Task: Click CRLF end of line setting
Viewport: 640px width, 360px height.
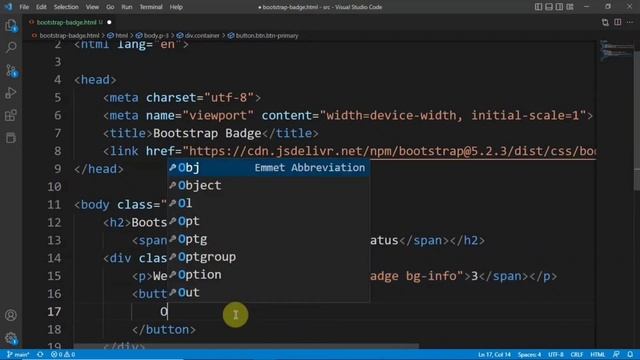Action: [577, 355]
